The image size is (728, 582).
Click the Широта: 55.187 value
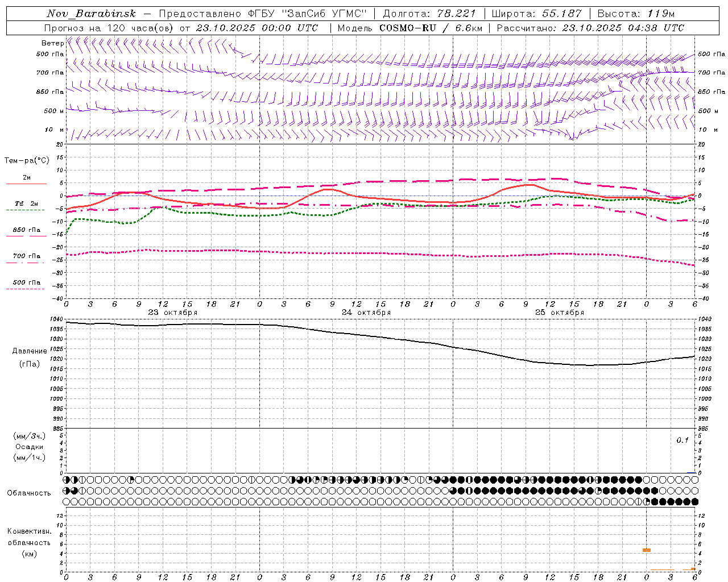(x=537, y=14)
